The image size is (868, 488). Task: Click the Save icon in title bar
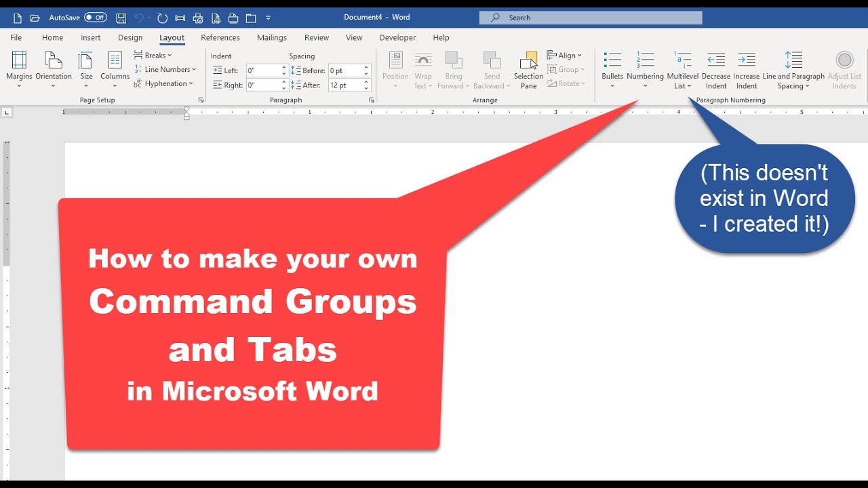coord(121,18)
